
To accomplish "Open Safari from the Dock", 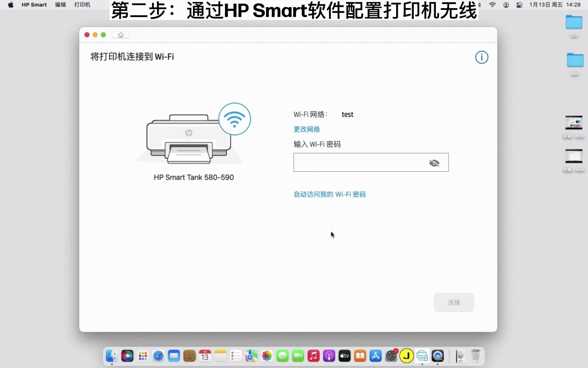I will (x=158, y=356).
